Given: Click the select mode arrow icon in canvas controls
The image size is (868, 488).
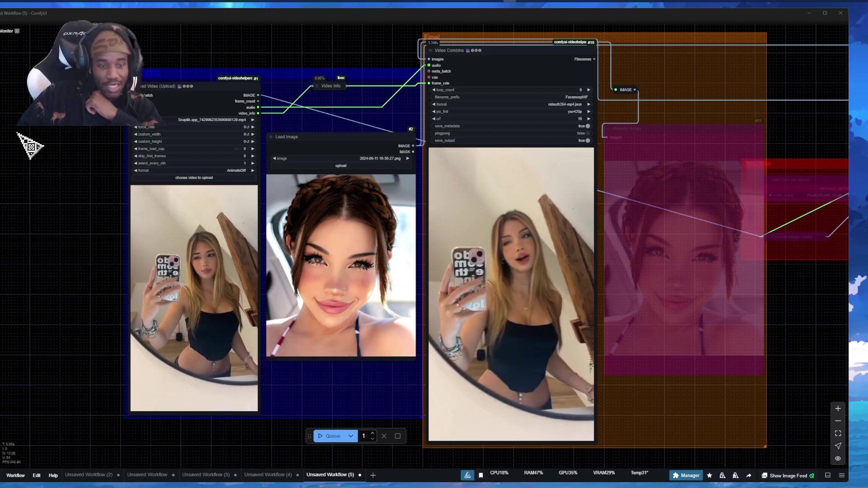Looking at the screenshot, I should click(838, 446).
